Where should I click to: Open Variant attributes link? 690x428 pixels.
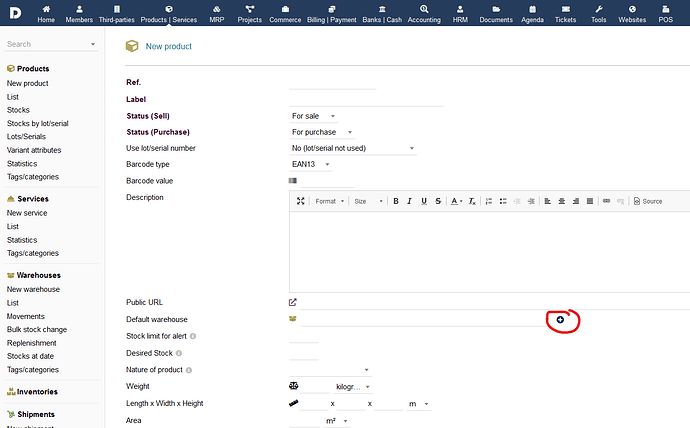pyautogui.click(x=34, y=150)
